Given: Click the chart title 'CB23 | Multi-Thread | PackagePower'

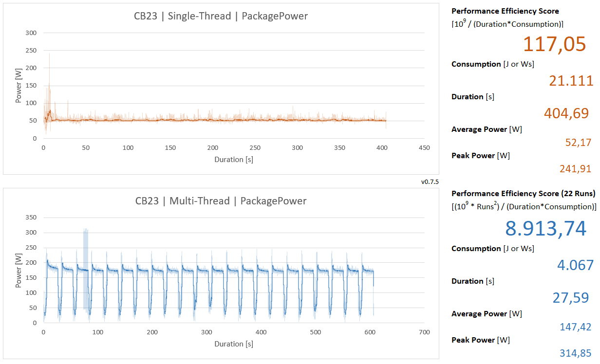Looking at the screenshot, I should 221,201.
